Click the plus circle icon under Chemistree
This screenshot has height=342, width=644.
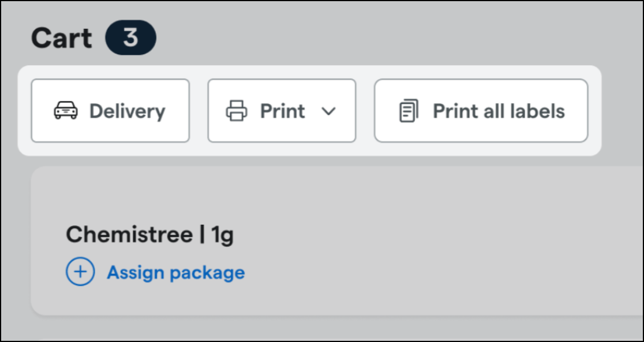point(81,272)
